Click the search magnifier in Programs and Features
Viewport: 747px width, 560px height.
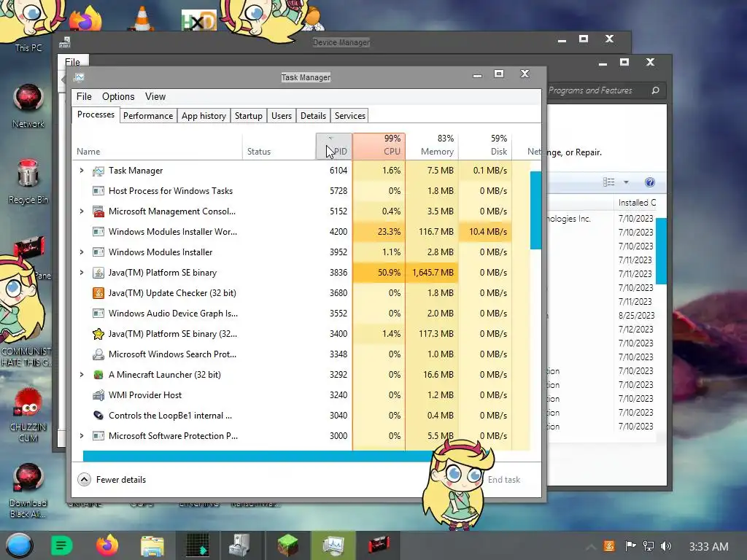[x=656, y=90]
